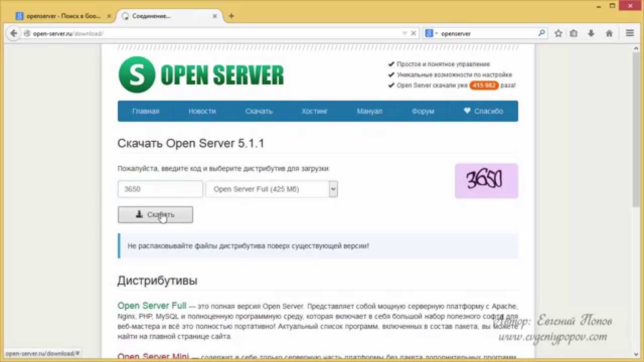Click the Open Server Mini link
Image resolution: width=644 pixels, height=362 pixels.
click(153, 357)
